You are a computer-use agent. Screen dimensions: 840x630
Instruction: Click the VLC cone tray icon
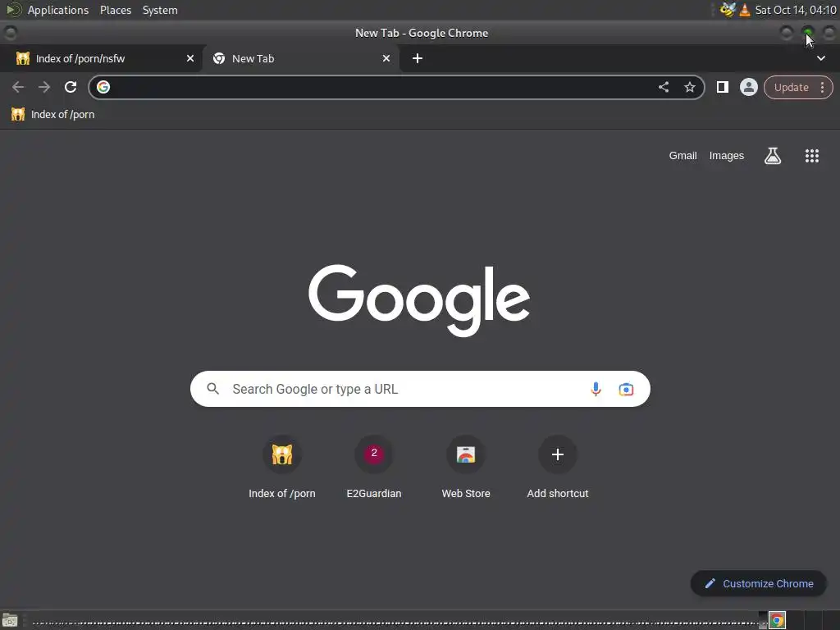[745, 10]
